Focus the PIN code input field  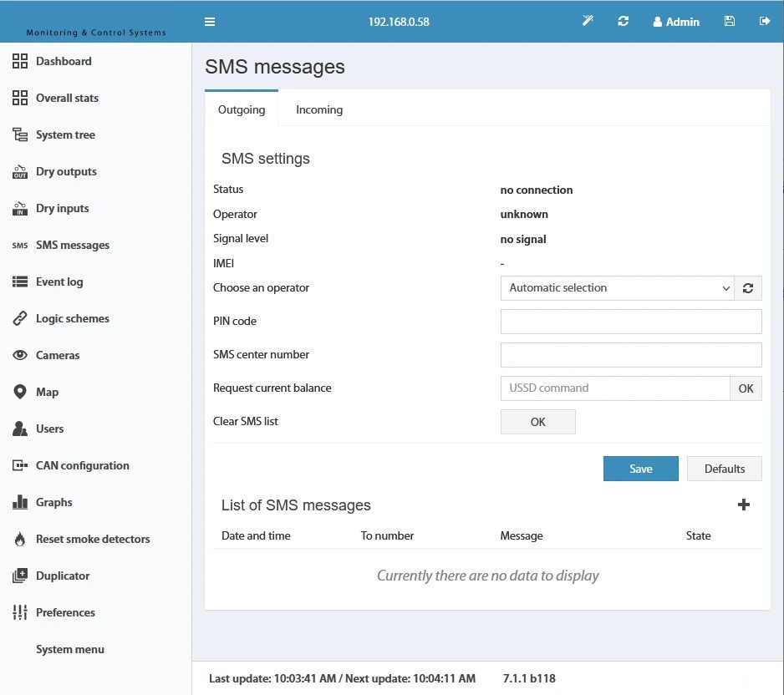(x=631, y=322)
